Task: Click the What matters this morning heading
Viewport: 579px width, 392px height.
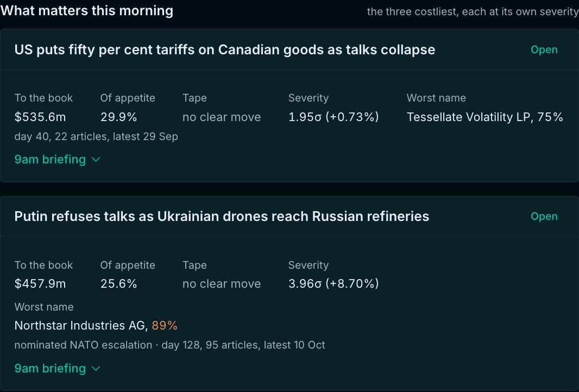Action: point(87,11)
